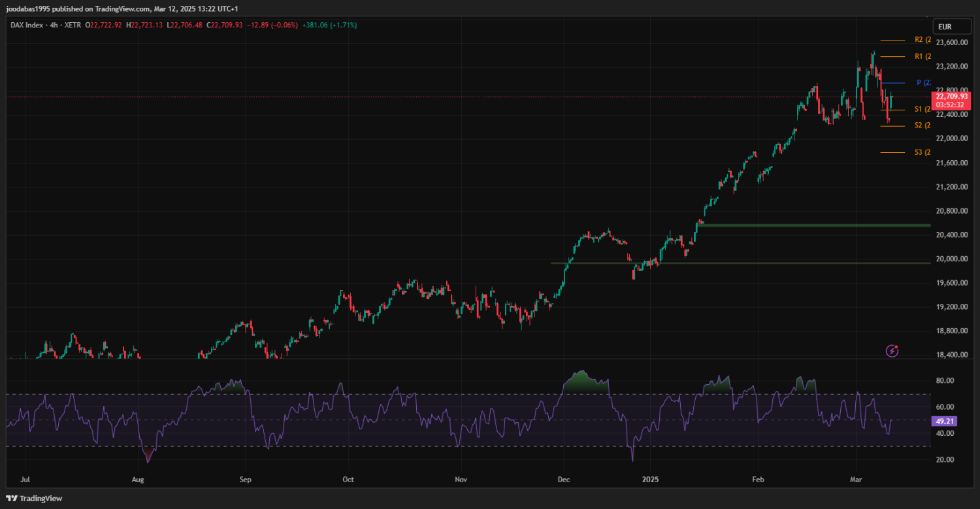Click the 2025 label on time axis

pos(651,479)
